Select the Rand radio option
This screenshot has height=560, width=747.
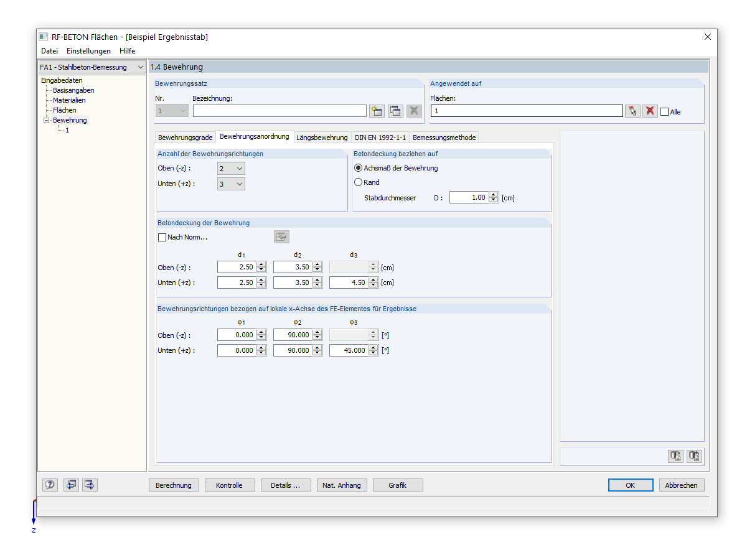(x=358, y=182)
